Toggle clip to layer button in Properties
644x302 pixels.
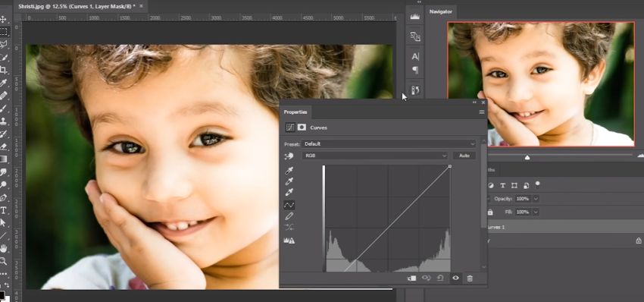(411, 278)
